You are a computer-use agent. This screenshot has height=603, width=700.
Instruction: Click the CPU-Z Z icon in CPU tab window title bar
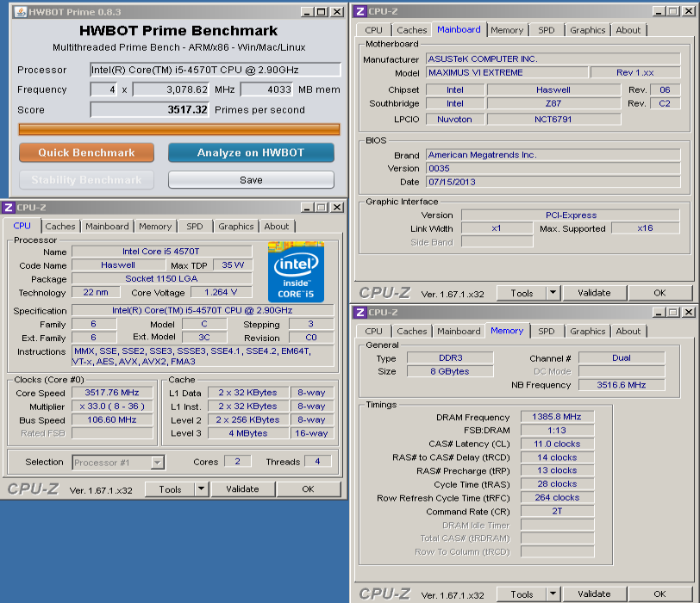[x=9, y=208]
